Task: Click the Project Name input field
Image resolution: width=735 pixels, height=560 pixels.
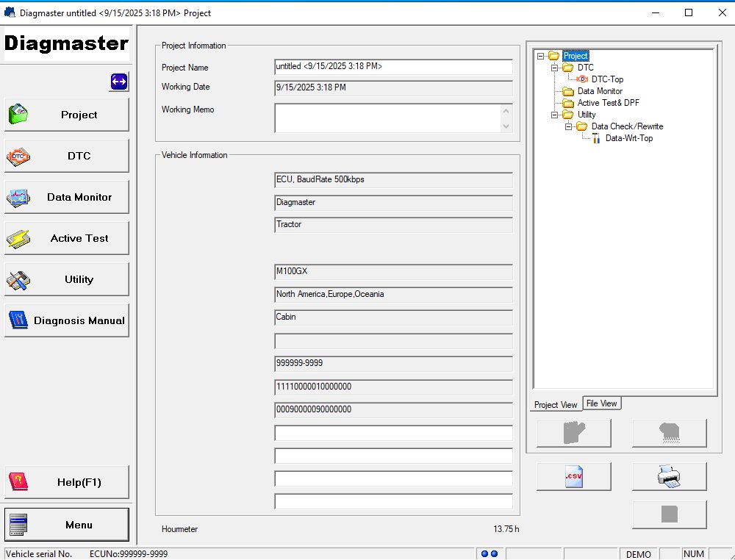Action: click(x=393, y=67)
